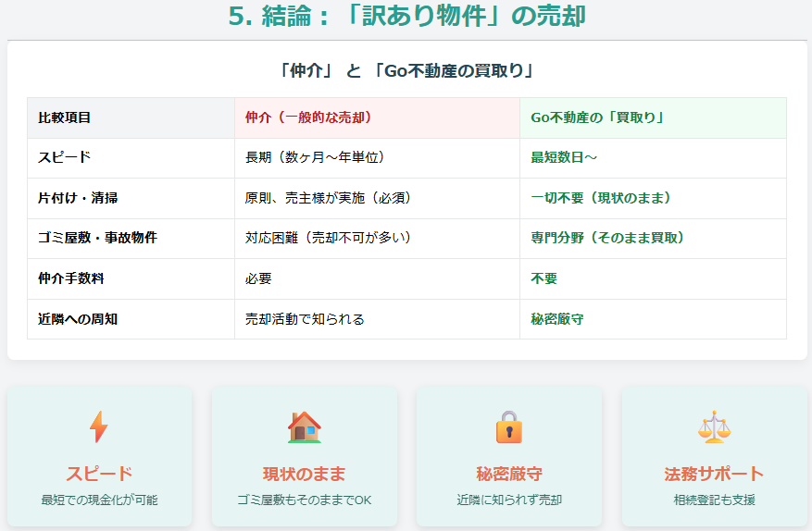Click the 一切不要（現状のまま） cell

[600, 198]
